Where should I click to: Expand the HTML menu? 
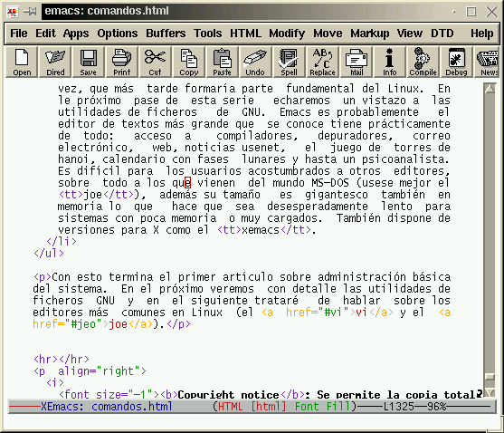[245, 34]
